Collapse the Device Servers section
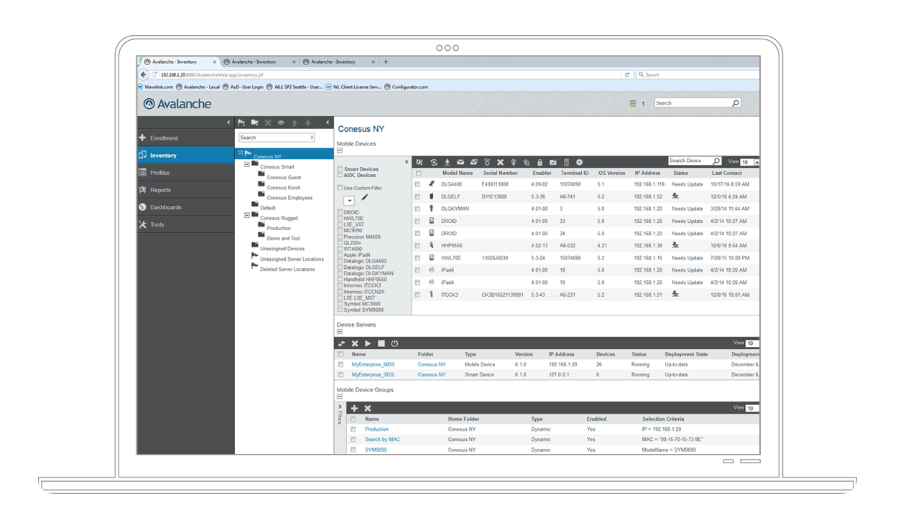 coord(339,332)
